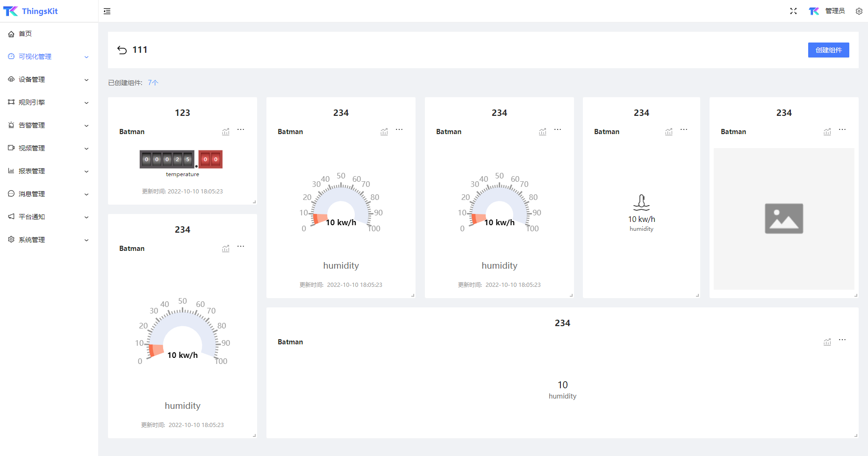Open the more options menu on the 123 card
The image size is (868, 456).
(x=241, y=130)
